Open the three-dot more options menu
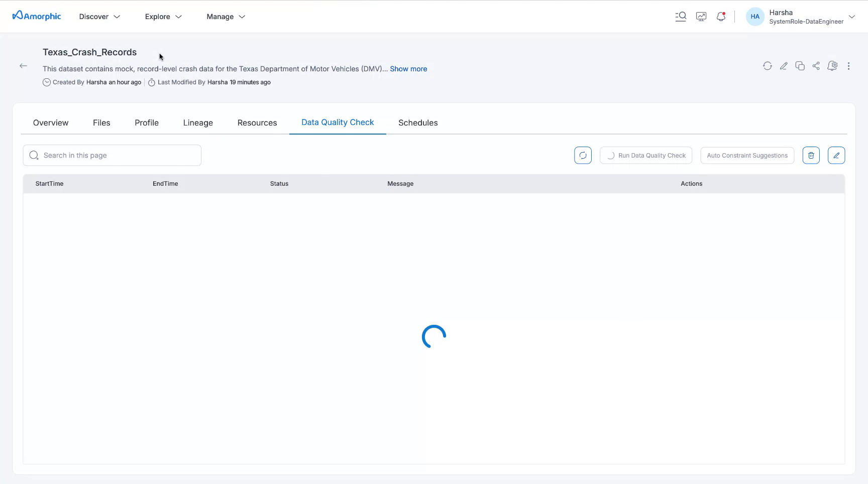Image resolution: width=868 pixels, height=484 pixels. coord(848,66)
